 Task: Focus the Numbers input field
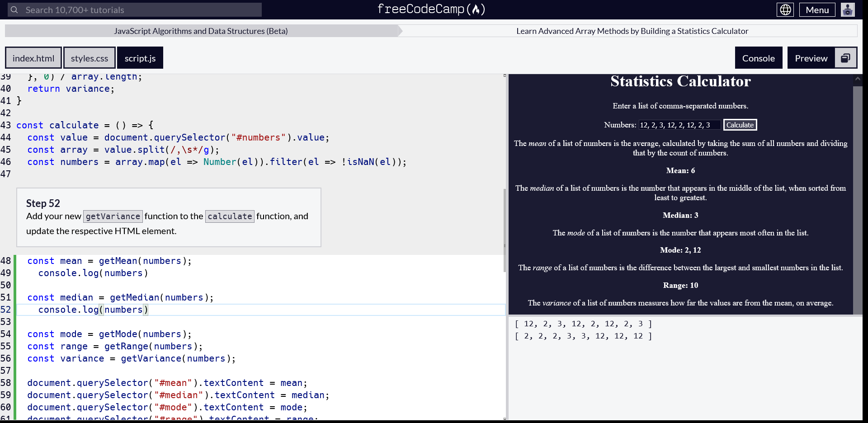(x=679, y=125)
